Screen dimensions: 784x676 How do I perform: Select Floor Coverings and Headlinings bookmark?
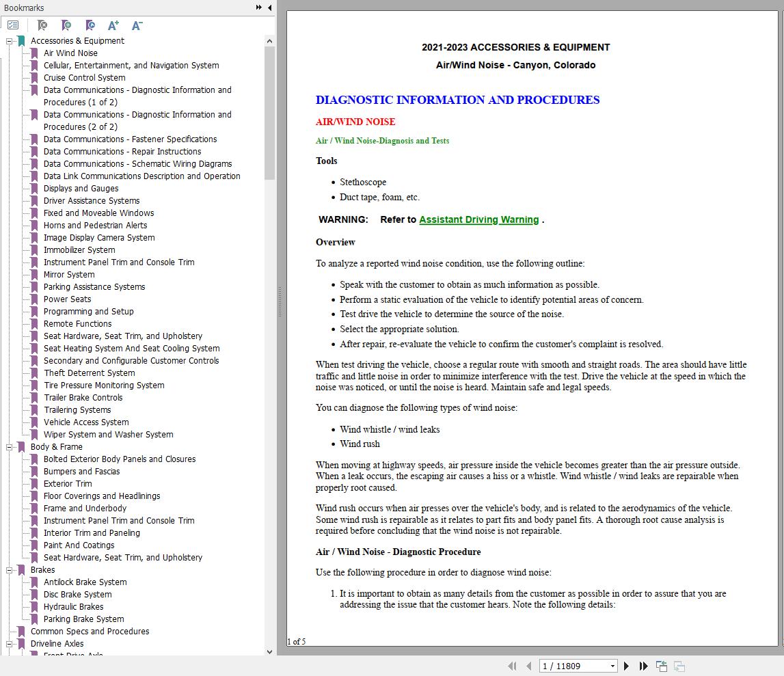(102, 496)
